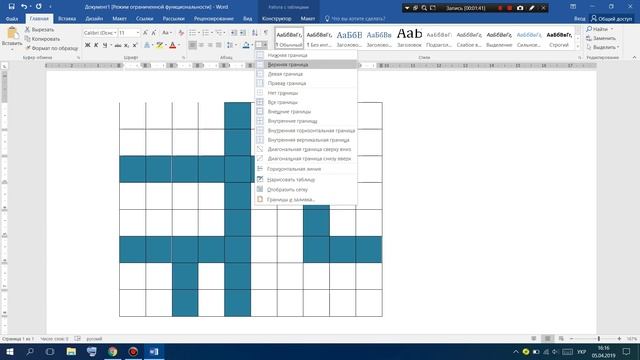This screenshot has height=360, width=640.
Task: Toggle Italic (К) formatting
Action: click(96, 45)
